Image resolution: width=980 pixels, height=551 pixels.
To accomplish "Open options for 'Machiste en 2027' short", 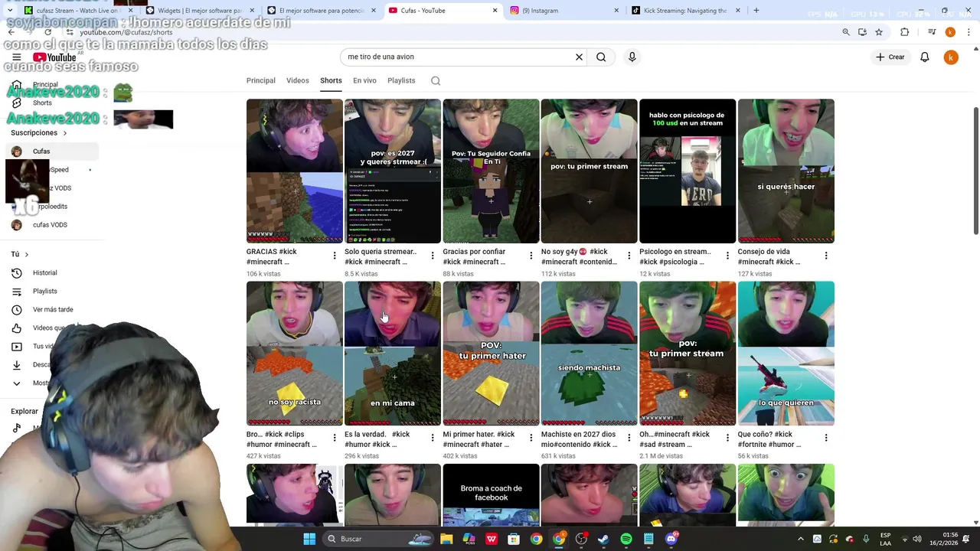I will (x=629, y=438).
